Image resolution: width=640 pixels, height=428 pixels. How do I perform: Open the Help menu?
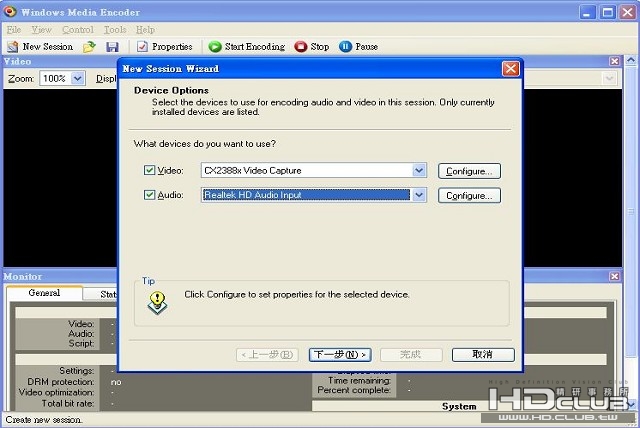(x=145, y=30)
